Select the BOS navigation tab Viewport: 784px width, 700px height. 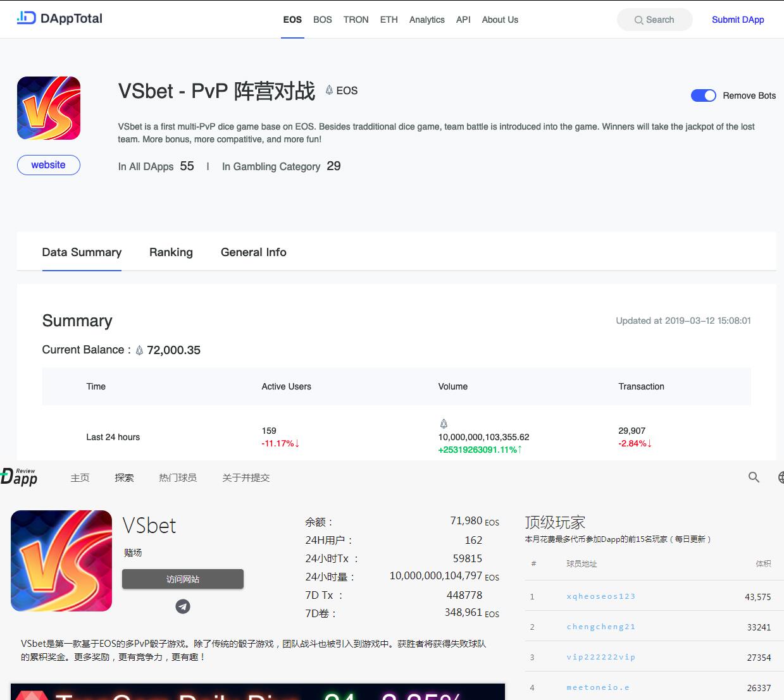click(322, 20)
